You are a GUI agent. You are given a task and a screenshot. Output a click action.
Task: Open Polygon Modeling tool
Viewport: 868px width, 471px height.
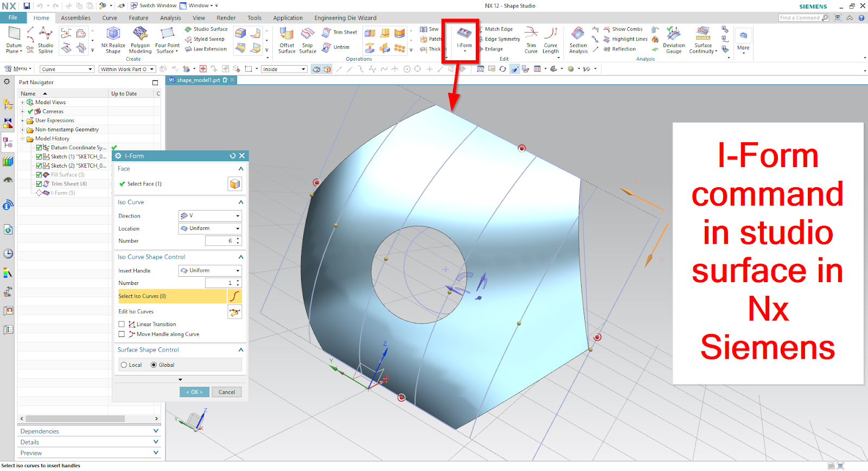pyautogui.click(x=140, y=40)
